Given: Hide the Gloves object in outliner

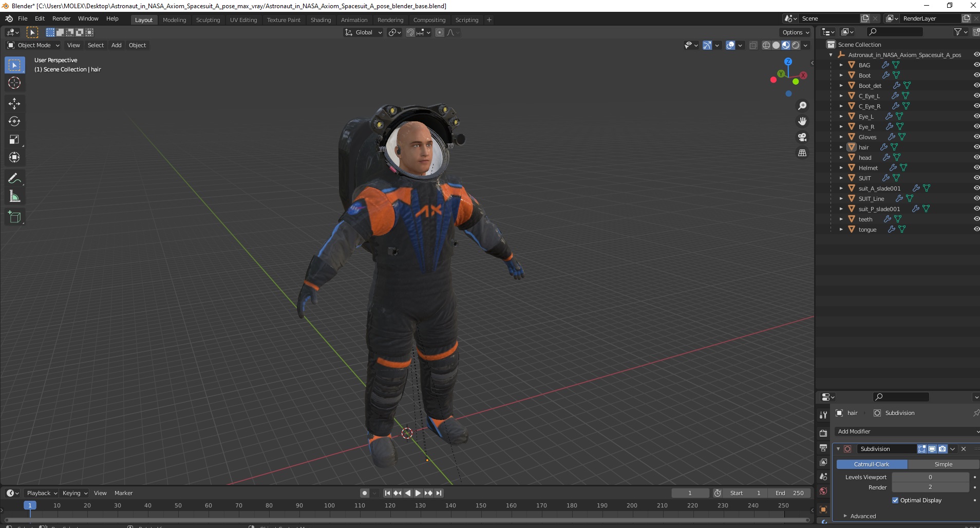Looking at the screenshot, I should (976, 137).
